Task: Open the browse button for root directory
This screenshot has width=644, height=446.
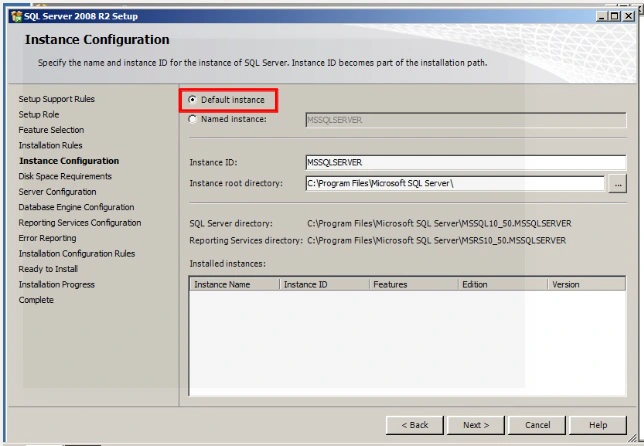Action: [x=617, y=183]
